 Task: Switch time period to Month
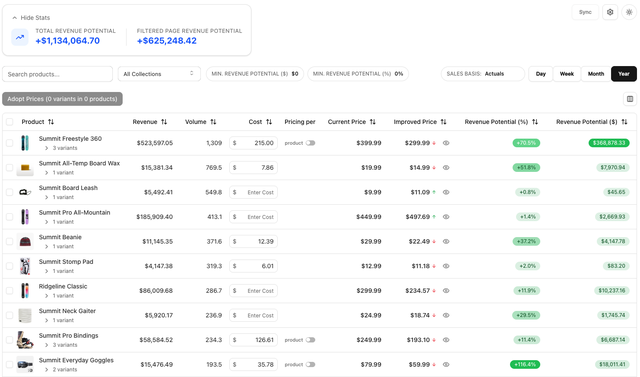(x=596, y=74)
